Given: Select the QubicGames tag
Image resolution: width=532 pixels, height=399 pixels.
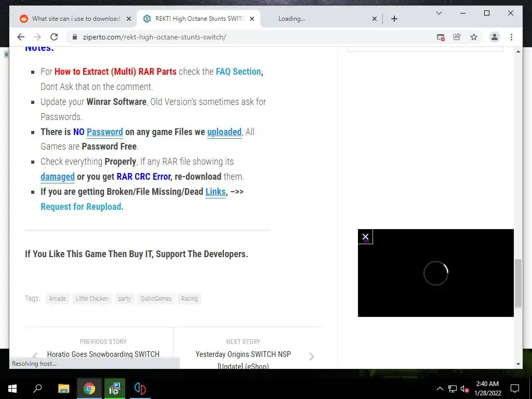Looking at the screenshot, I should click(156, 299).
